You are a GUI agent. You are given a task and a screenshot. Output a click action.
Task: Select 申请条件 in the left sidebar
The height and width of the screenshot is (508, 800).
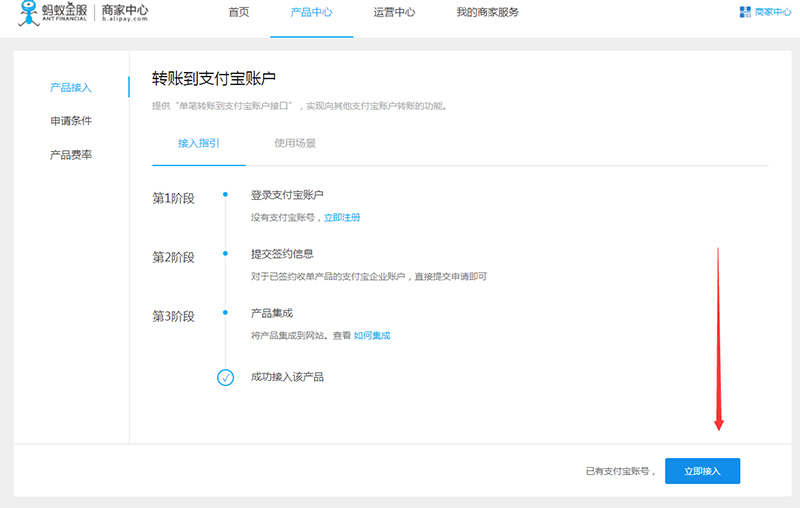[71, 121]
